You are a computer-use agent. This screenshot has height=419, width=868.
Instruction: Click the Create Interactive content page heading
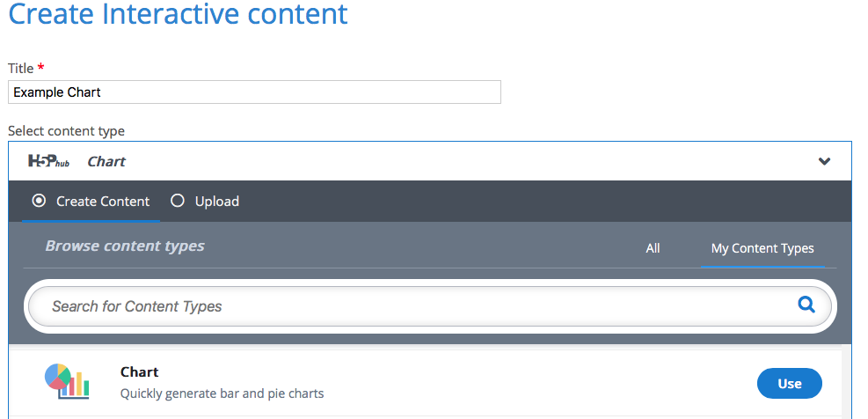pyautogui.click(x=178, y=15)
